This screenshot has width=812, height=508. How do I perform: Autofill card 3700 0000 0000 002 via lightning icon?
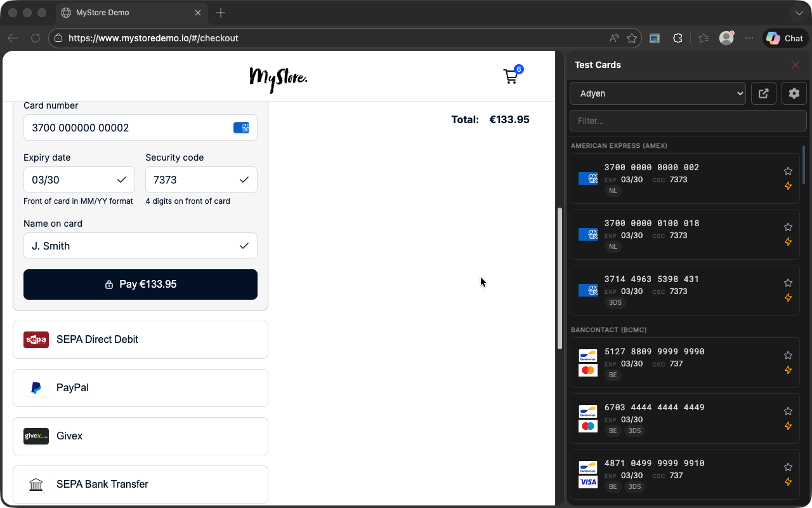788,186
